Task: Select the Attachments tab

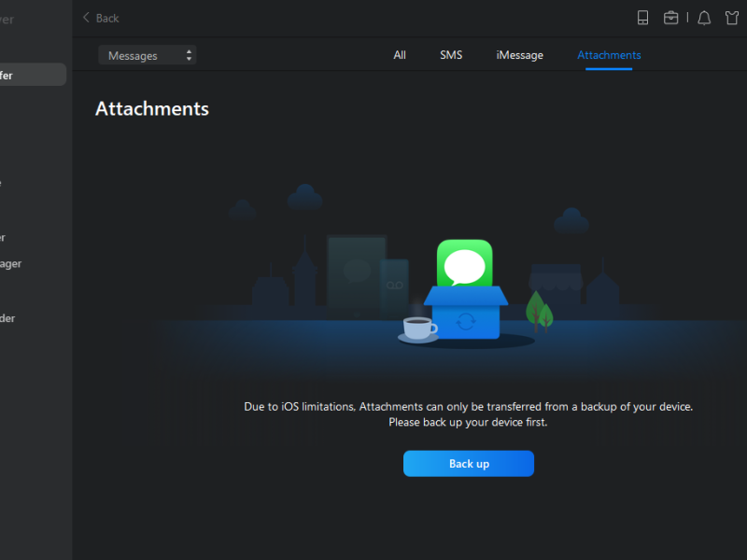Action: (609, 55)
